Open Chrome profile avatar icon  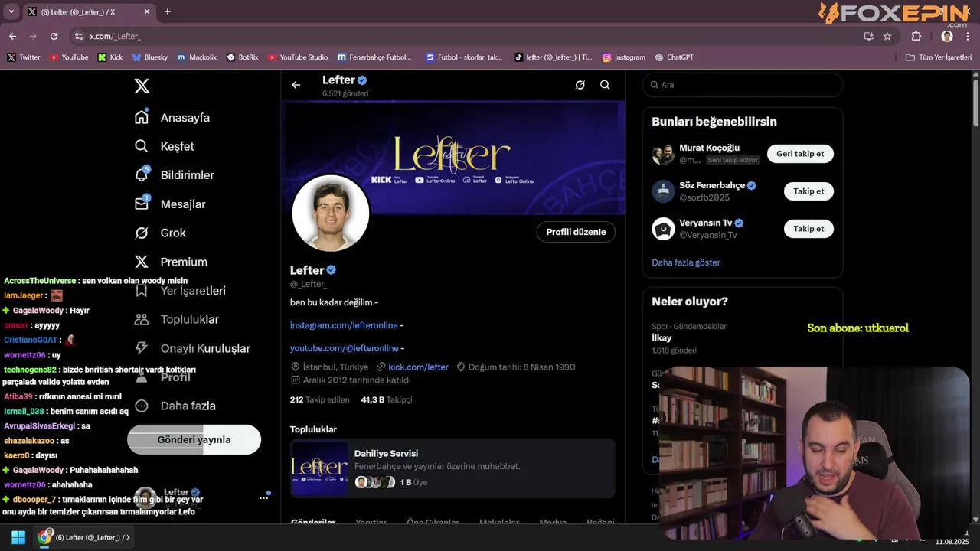[x=947, y=36]
